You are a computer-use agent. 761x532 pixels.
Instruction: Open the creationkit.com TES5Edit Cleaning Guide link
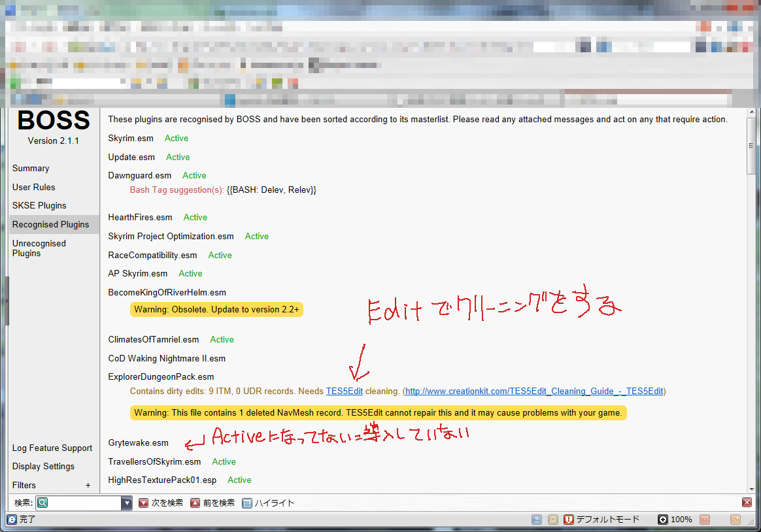[534, 391]
